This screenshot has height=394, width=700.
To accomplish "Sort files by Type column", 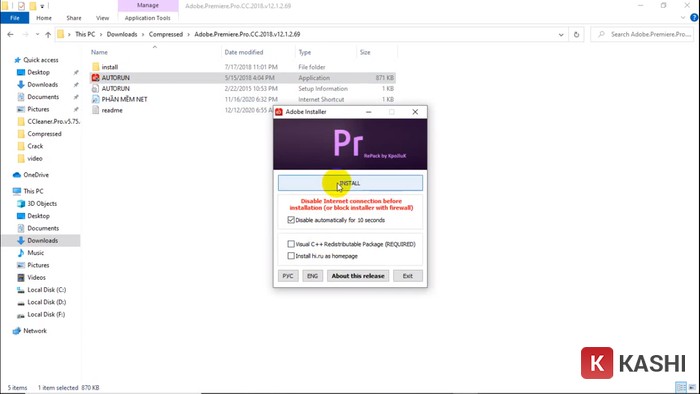I will click(305, 52).
